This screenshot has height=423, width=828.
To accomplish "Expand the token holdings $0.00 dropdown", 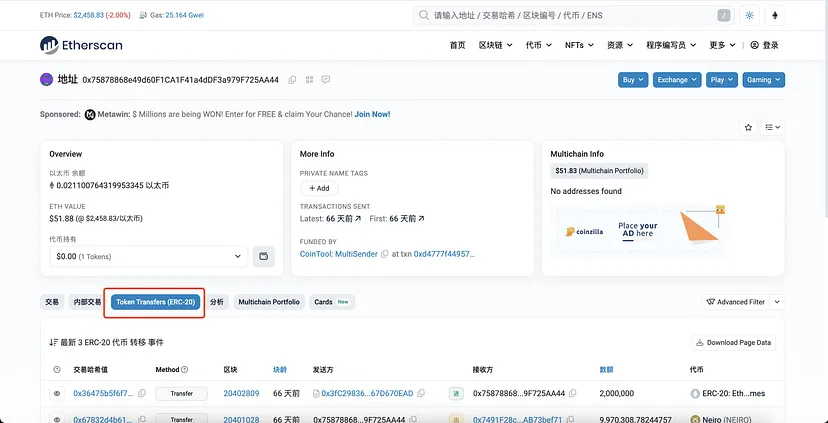I will [x=148, y=257].
